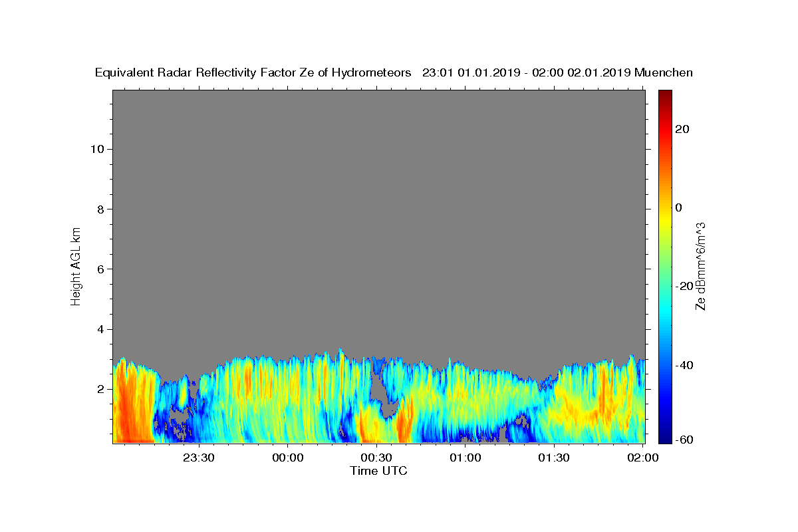
Task: Click the 'Time UTC' axis label
Action: pyautogui.click(x=378, y=471)
